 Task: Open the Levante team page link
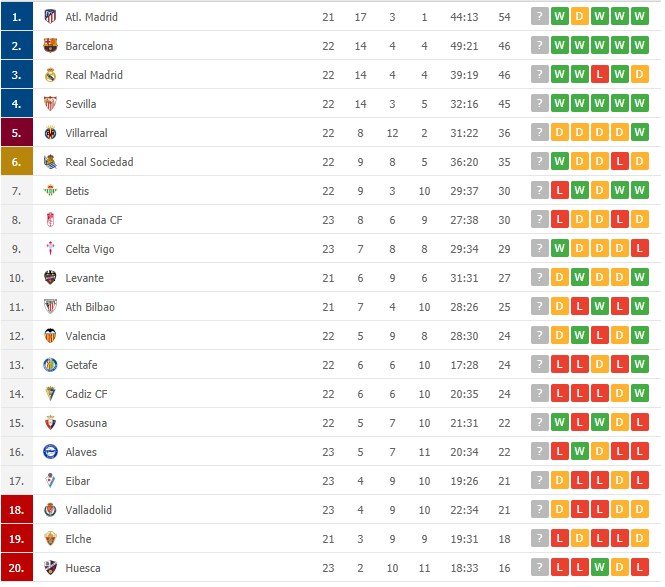pyautogui.click(x=84, y=278)
